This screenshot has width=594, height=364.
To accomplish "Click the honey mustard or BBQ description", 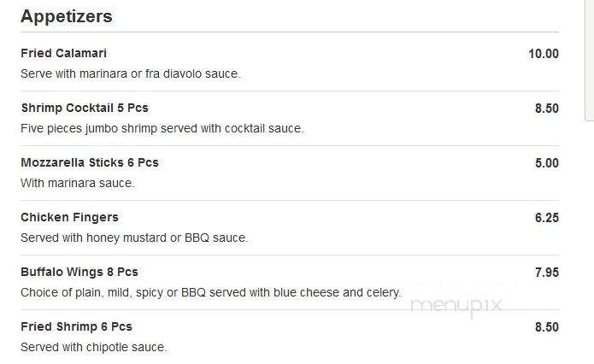I will (134, 238).
